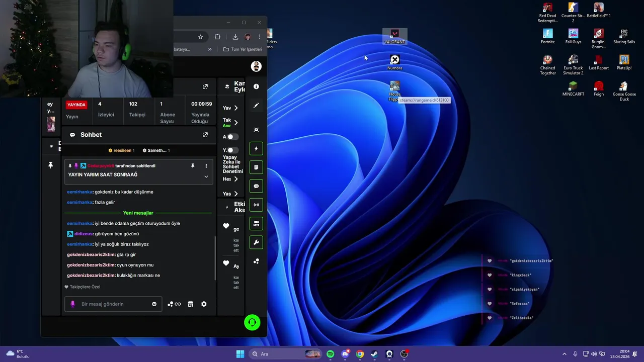Click the '00:09:59' stream uptime value
Image resolution: width=644 pixels, height=362 pixels.
click(x=201, y=104)
